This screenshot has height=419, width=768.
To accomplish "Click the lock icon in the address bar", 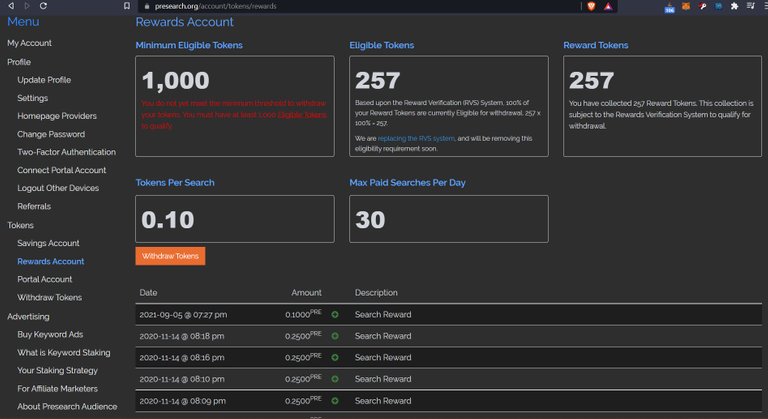I will [x=146, y=6].
